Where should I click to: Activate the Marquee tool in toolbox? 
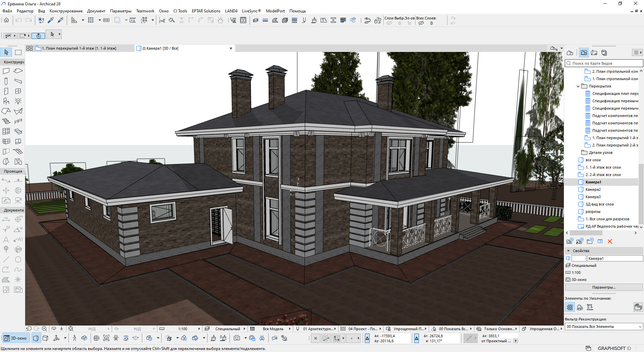tap(18, 52)
